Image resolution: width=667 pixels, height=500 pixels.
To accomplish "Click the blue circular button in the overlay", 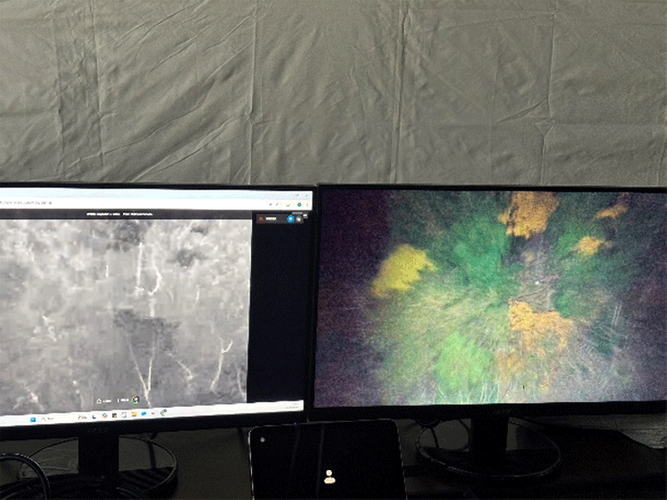I will pyautogui.click(x=291, y=219).
